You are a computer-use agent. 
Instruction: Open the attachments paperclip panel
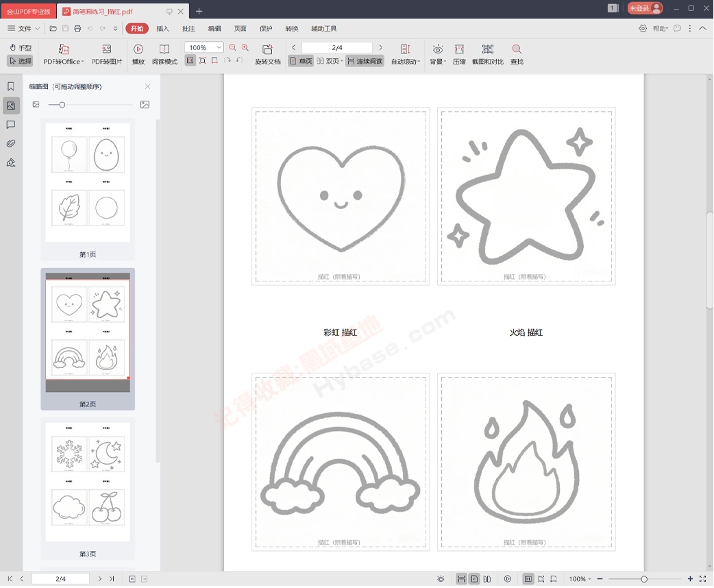[x=11, y=143]
